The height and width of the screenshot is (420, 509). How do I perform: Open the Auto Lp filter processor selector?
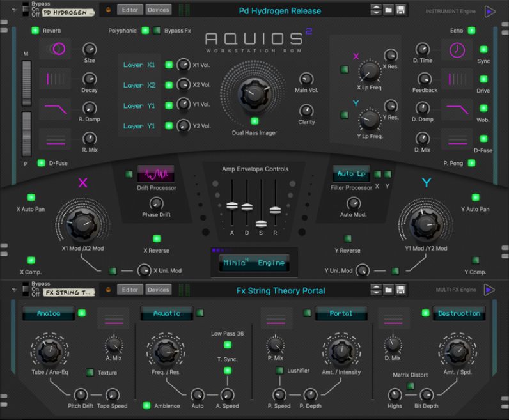click(351, 174)
